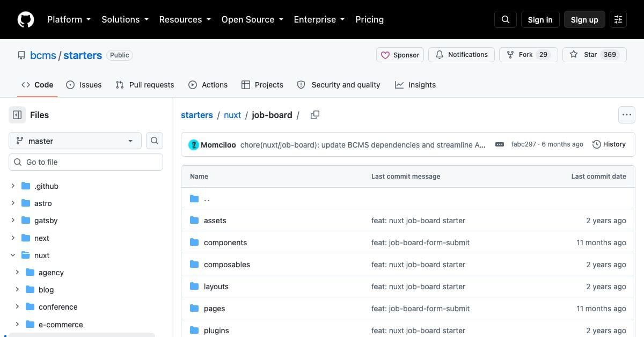Open the three-dot more options button
Viewport: 644px width, 337px height.
627,115
